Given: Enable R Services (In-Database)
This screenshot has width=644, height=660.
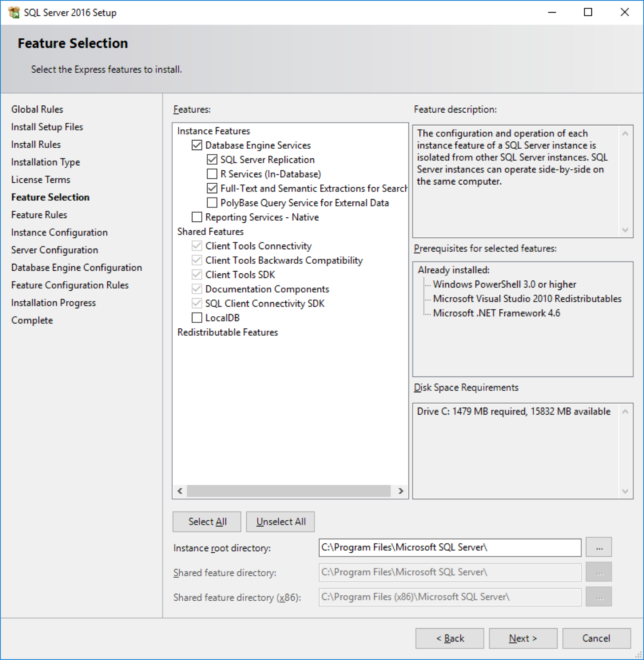Looking at the screenshot, I should click(x=212, y=174).
